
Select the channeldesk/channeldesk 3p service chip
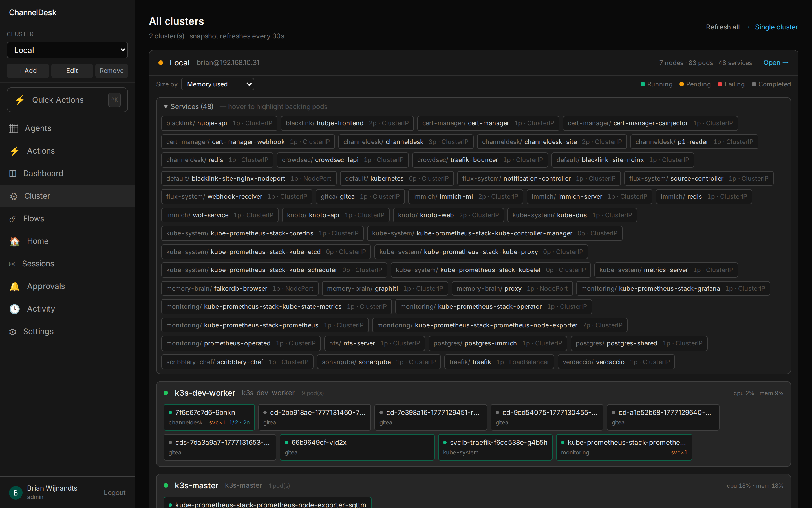click(x=406, y=142)
